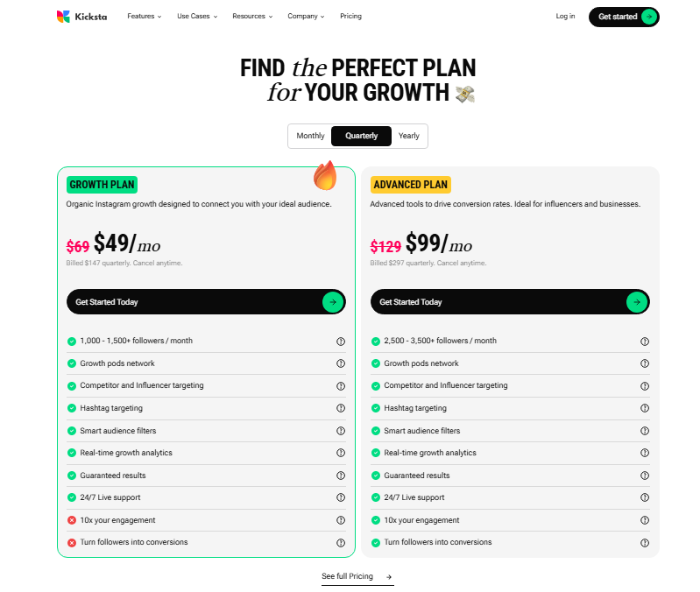Open the Use Cases dropdown

tap(197, 16)
